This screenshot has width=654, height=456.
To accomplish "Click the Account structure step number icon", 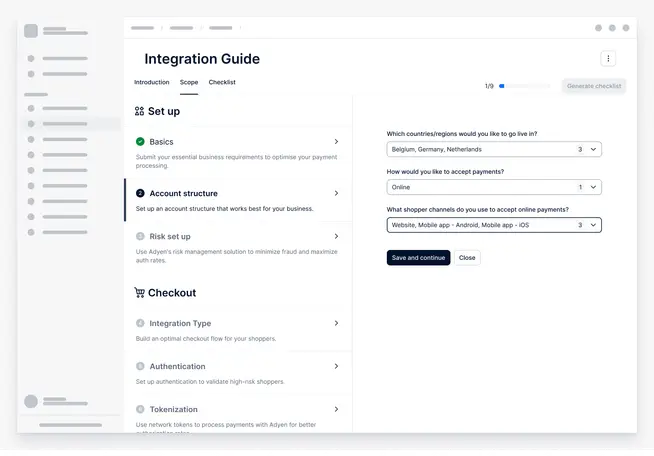I will point(140,193).
